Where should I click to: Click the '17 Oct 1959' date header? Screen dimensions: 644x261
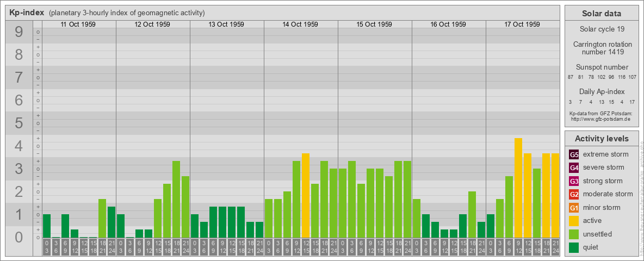coord(522,24)
